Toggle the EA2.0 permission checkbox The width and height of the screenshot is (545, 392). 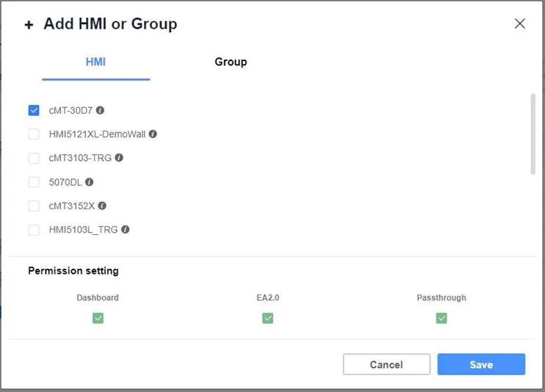point(267,318)
